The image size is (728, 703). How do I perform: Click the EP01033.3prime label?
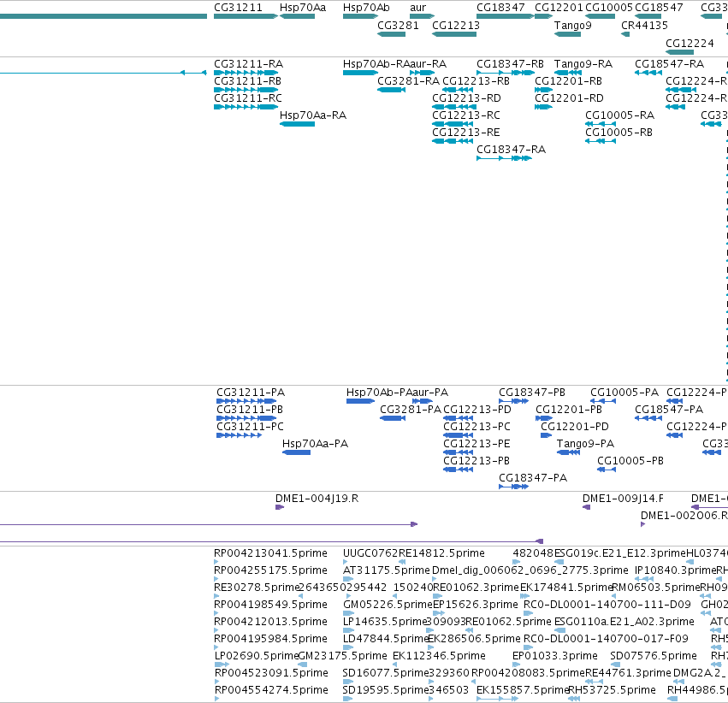click(555, 656)
